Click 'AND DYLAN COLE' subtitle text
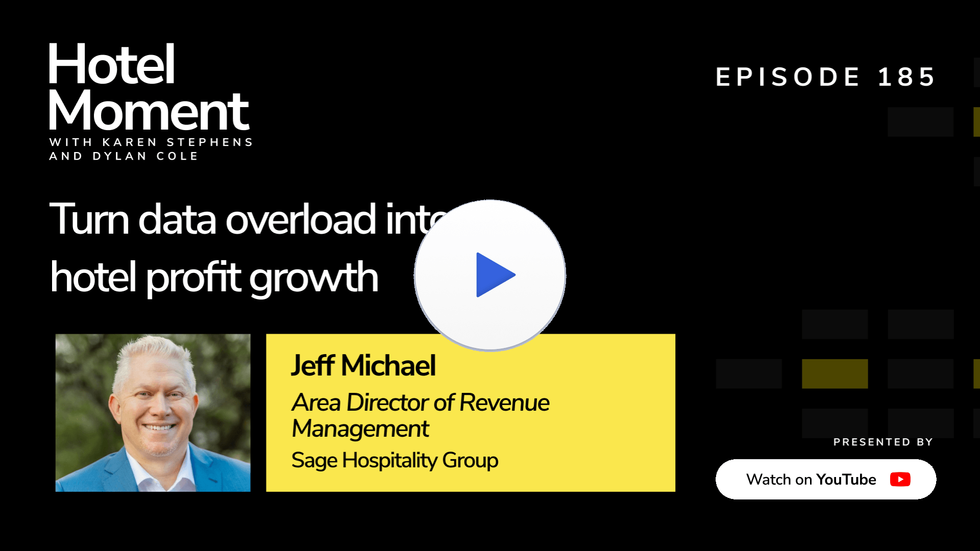 click(x=124, y=156)
